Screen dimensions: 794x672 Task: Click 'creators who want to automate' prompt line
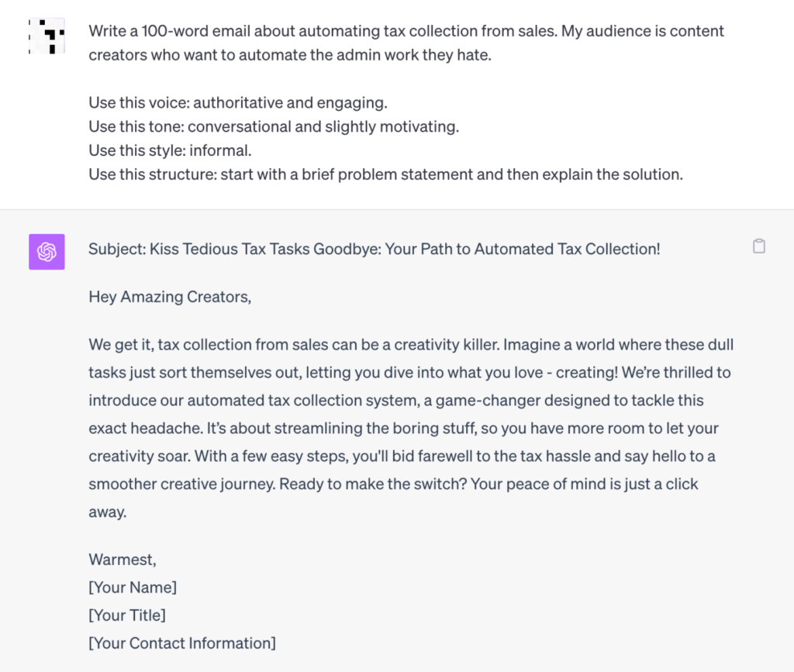290,55
